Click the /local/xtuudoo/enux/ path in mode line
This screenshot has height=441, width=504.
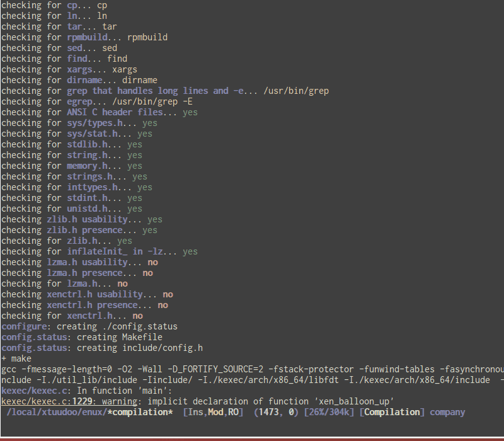pyautogui.click(x=57, y=412)
